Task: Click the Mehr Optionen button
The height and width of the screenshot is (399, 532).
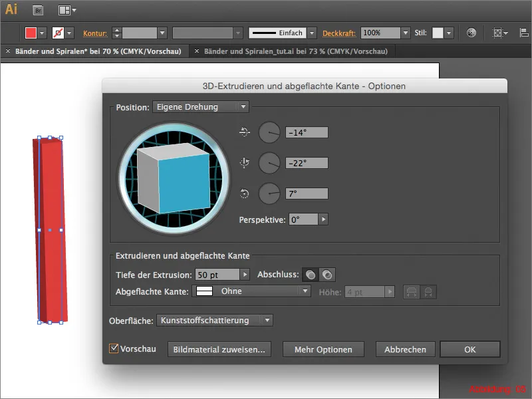Action: 323,348
